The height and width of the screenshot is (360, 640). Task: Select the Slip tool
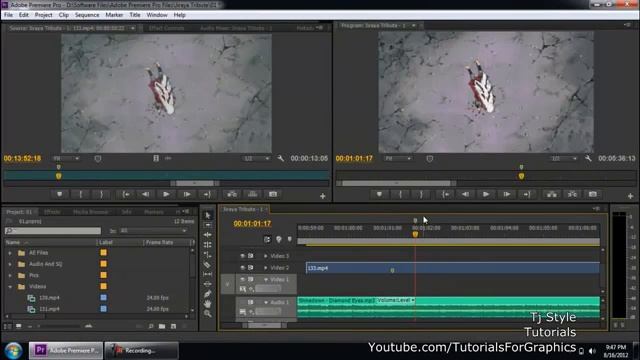208,274
